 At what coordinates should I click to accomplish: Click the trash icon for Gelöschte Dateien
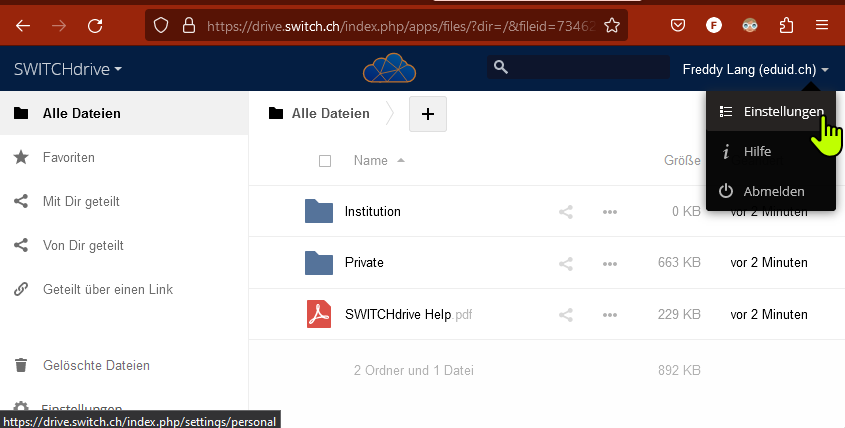tap(21, 365)
